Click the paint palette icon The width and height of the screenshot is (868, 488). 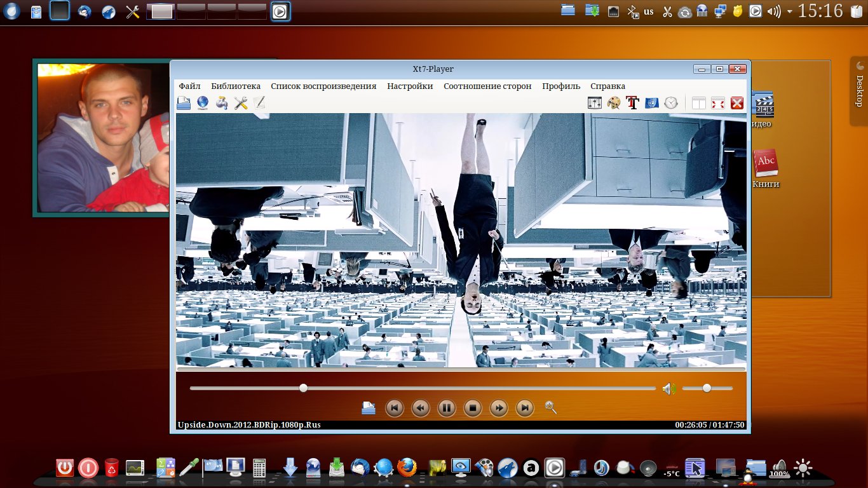point(614,103)
